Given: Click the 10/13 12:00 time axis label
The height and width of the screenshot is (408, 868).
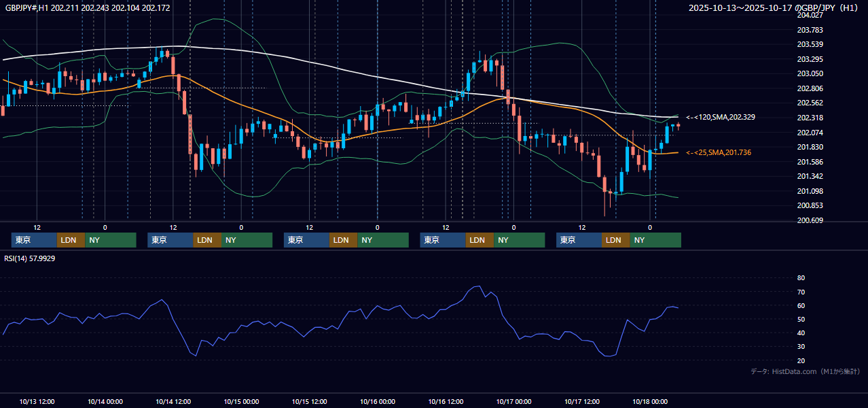Looking at the screenshot, I should 37,401.
